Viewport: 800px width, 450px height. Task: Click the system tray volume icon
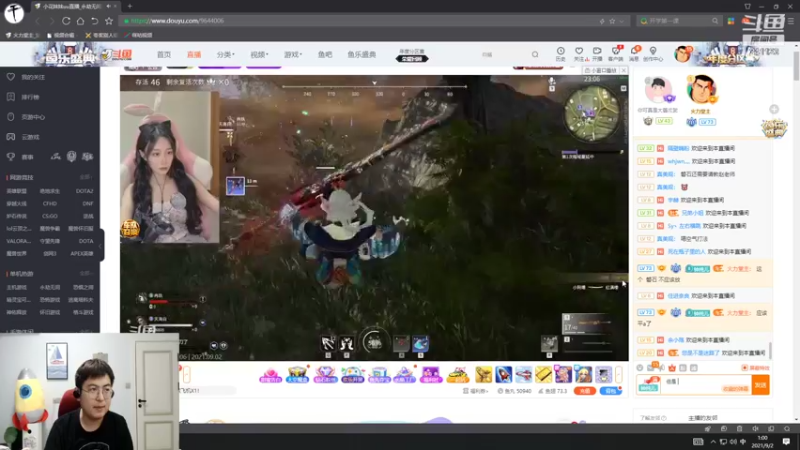[733, 442]
